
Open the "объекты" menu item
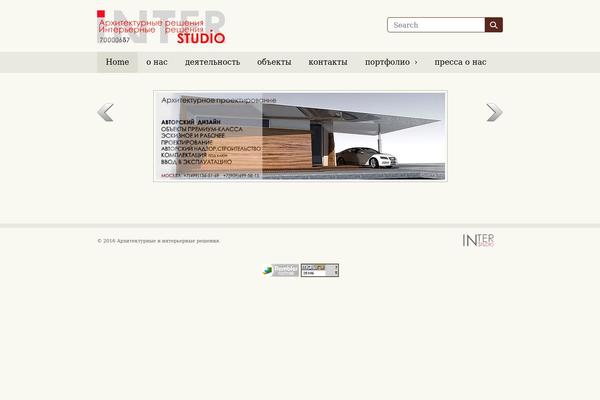[x=274, y=62]
